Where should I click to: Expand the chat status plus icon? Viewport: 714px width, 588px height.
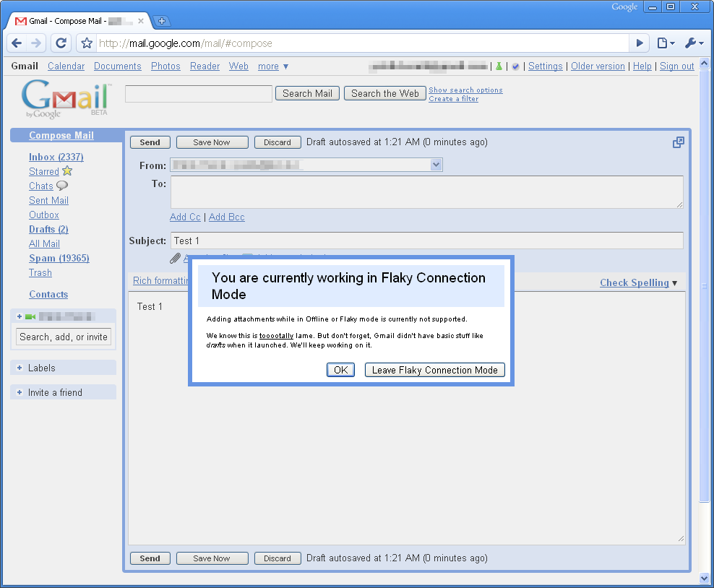[19, 316]
